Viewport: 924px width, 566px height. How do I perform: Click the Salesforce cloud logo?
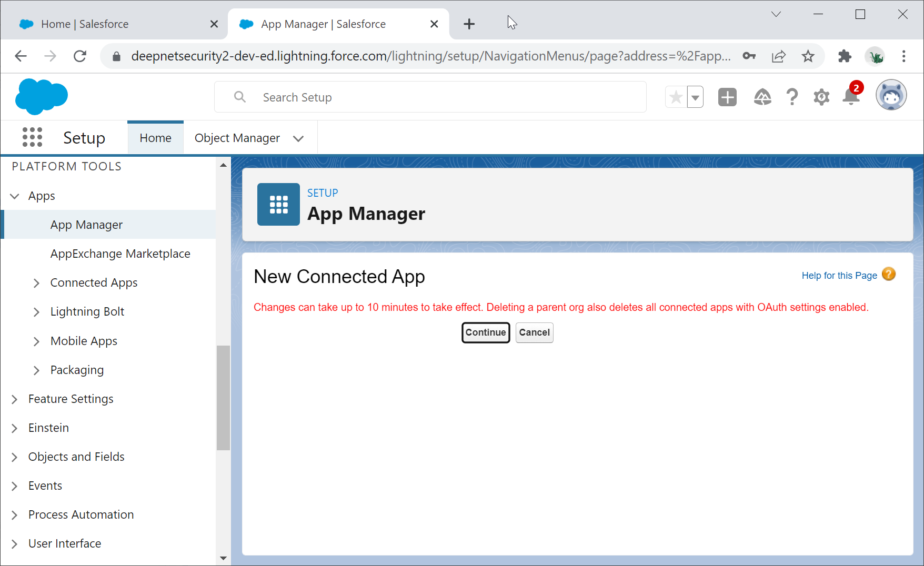pyautogui.click(x=42, y=97)
